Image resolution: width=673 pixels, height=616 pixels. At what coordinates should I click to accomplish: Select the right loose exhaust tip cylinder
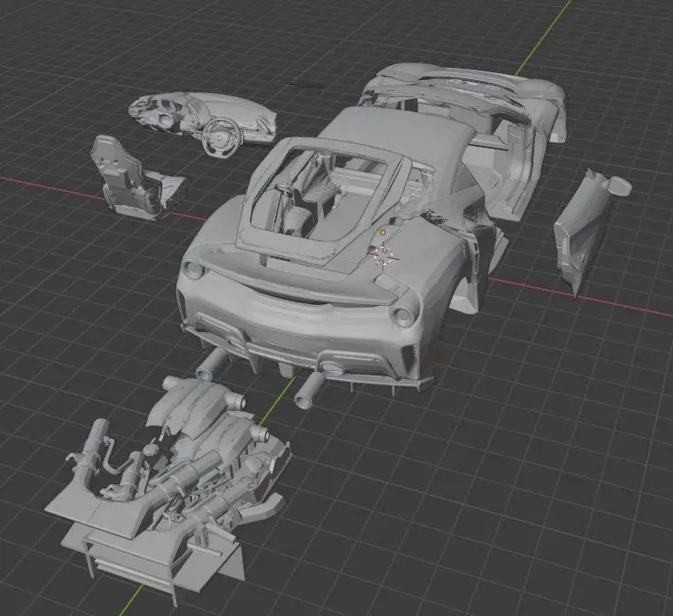coord(310,389)
